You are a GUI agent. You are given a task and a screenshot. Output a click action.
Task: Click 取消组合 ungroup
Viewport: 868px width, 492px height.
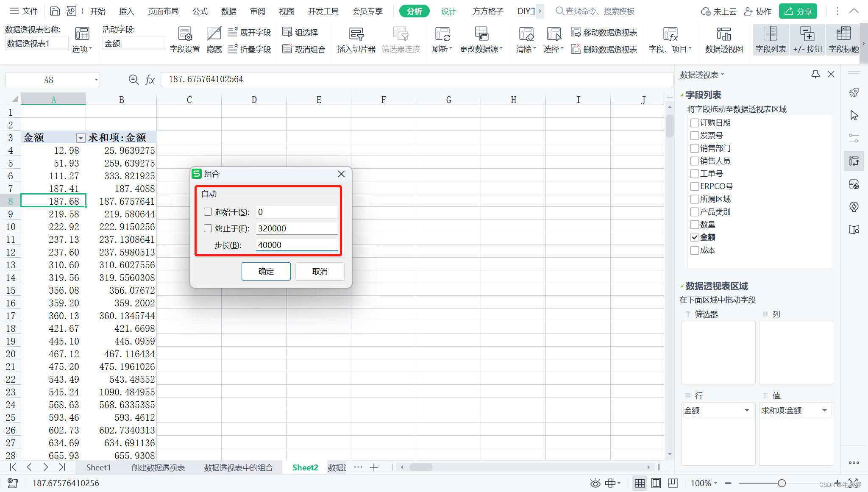click(x=304, y=49)
